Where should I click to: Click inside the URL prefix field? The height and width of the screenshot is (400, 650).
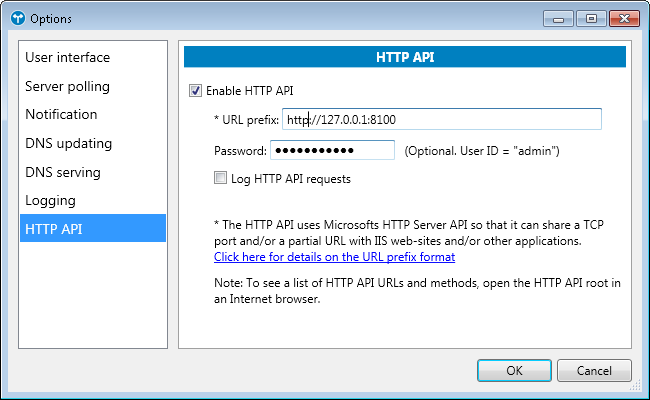pyautogui.click(x=441, y=120)
